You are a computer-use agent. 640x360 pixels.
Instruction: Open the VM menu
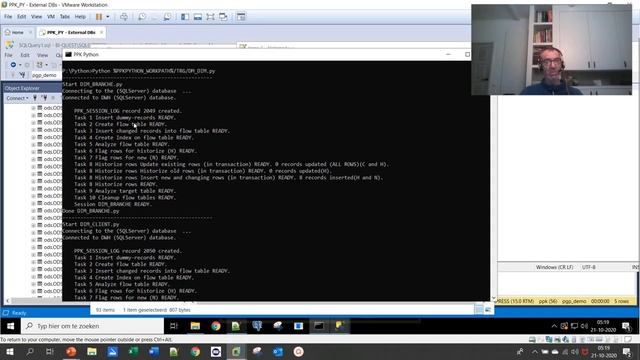(x=51, y=17)
